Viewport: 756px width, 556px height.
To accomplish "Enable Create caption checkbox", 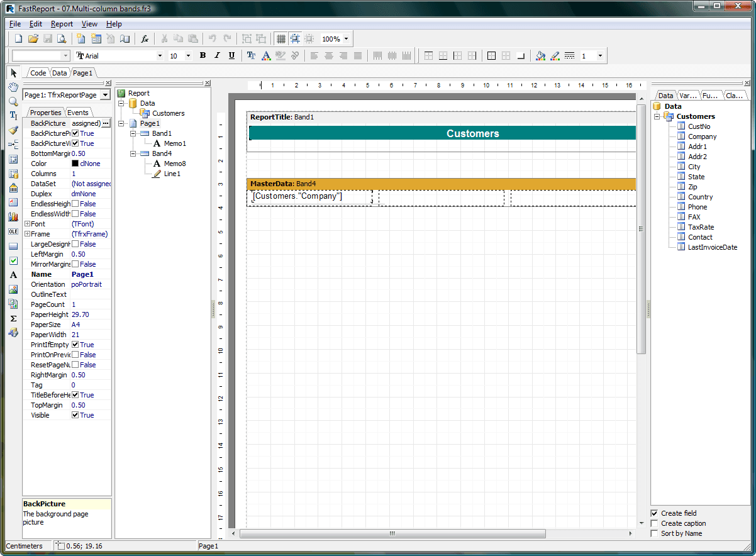I will (x=654, y=523).
